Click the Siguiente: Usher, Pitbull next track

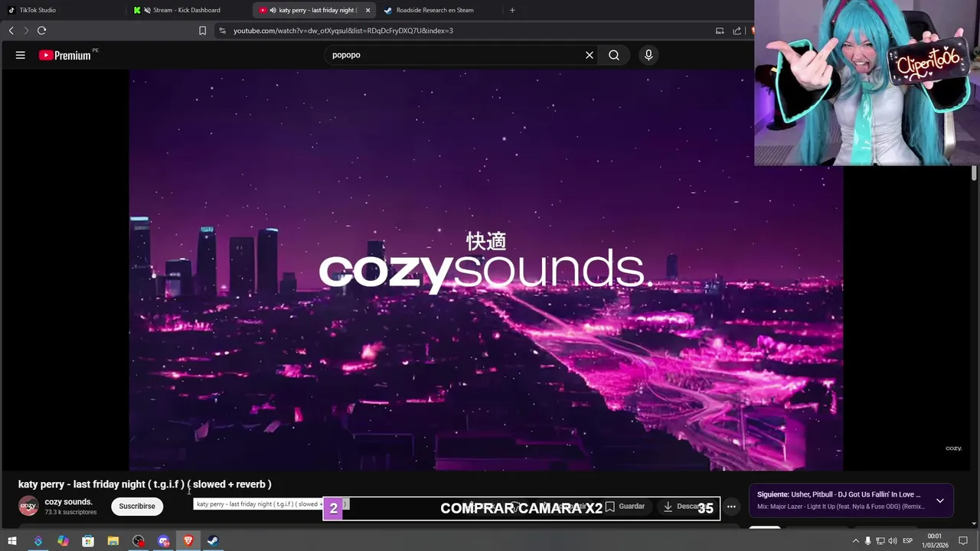839,494
